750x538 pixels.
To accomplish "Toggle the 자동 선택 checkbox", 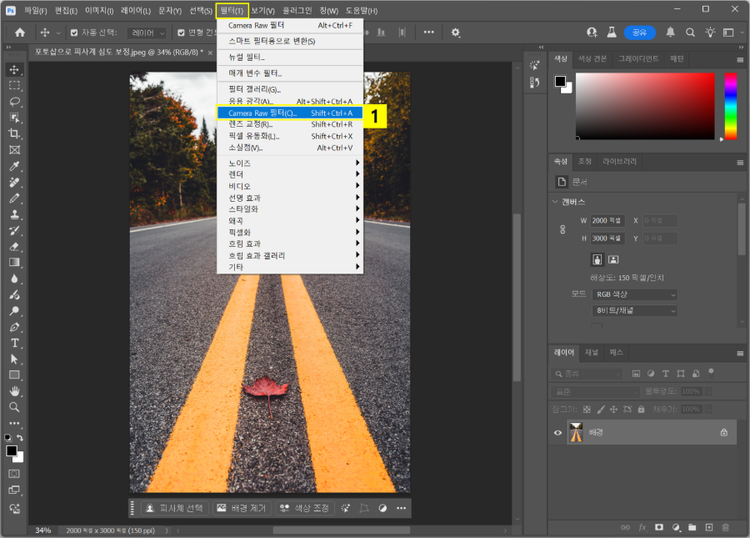I will tap(74, 33).
